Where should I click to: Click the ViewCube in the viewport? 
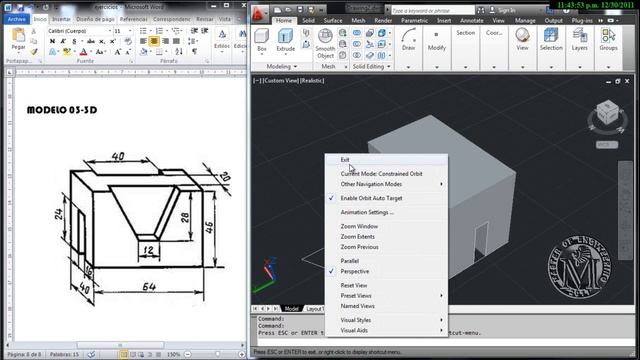(607, 113)
